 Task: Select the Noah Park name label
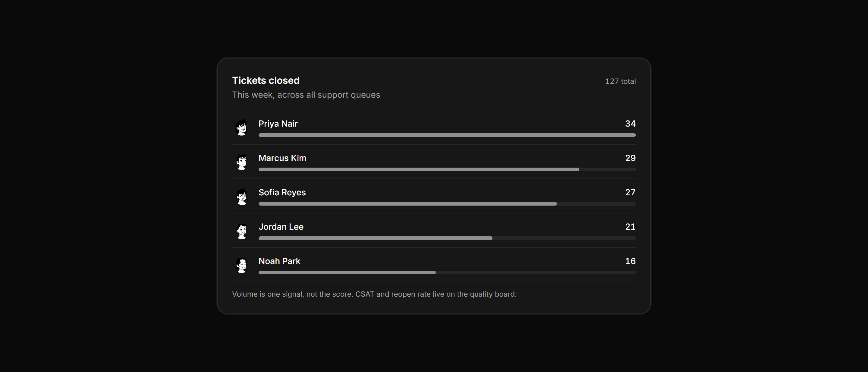coord(279,261)
